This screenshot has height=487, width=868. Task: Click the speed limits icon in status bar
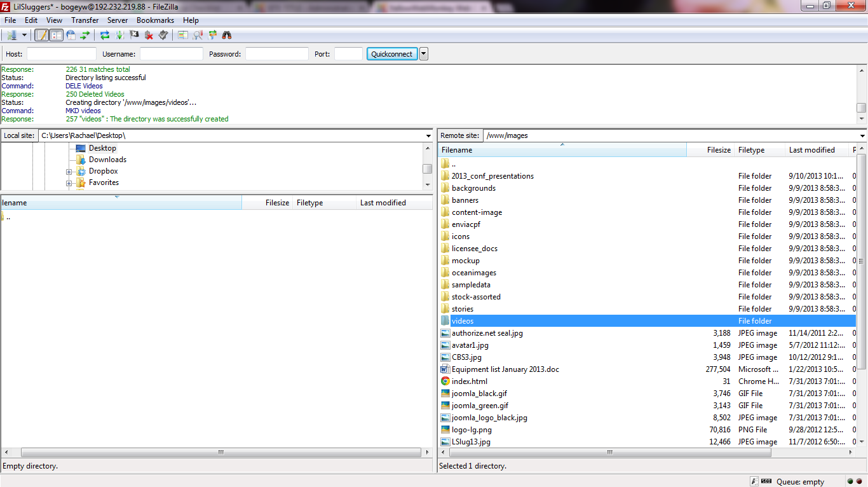click(766, 481)
